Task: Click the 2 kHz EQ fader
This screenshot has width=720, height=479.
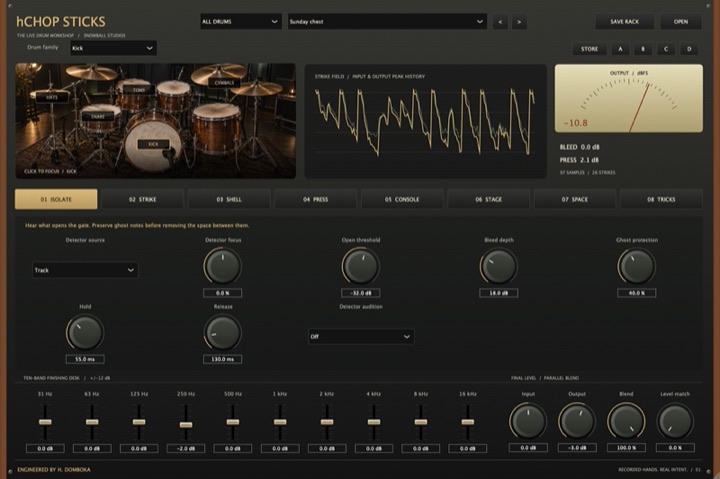Action: tap(327, 422)
